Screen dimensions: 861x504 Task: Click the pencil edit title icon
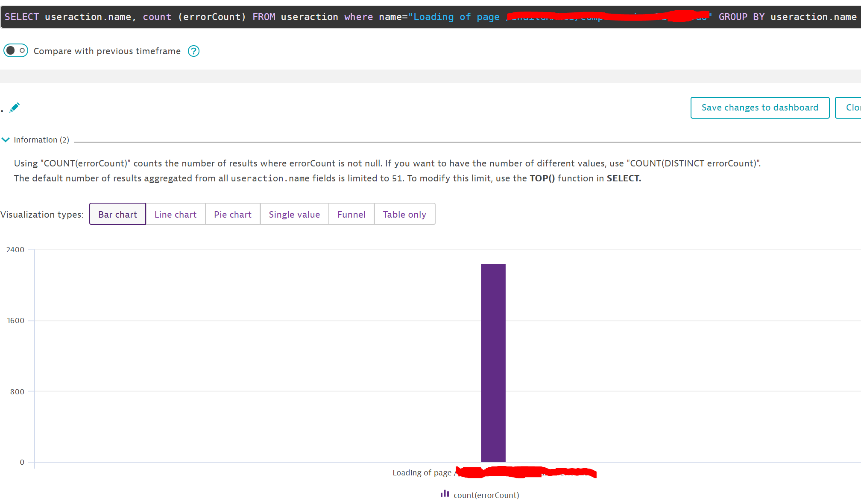[15, 107]
